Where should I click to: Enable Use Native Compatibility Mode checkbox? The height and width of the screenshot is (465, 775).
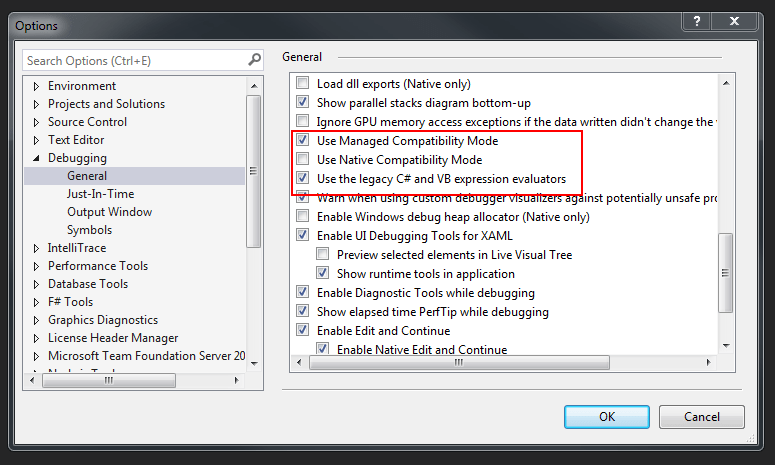click(x=303, y=160)
